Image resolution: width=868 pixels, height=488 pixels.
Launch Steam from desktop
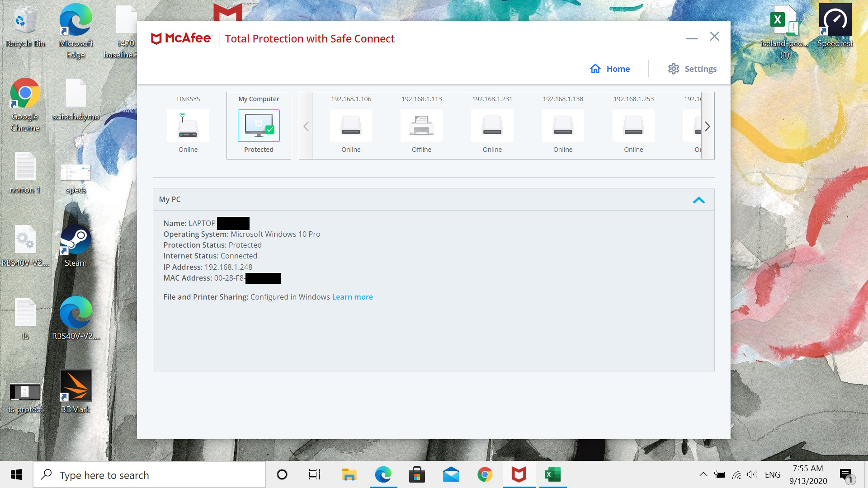[x=75, y=246]
